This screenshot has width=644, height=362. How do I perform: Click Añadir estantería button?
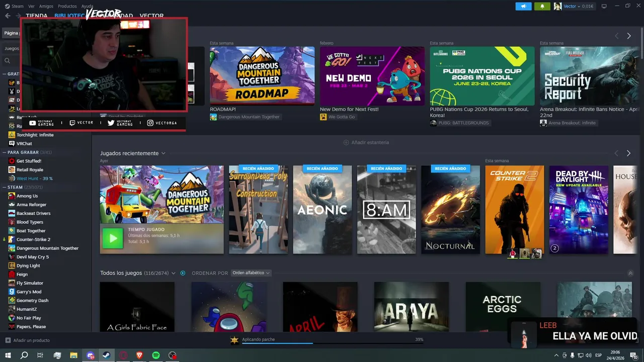click(x=366, y=142)
